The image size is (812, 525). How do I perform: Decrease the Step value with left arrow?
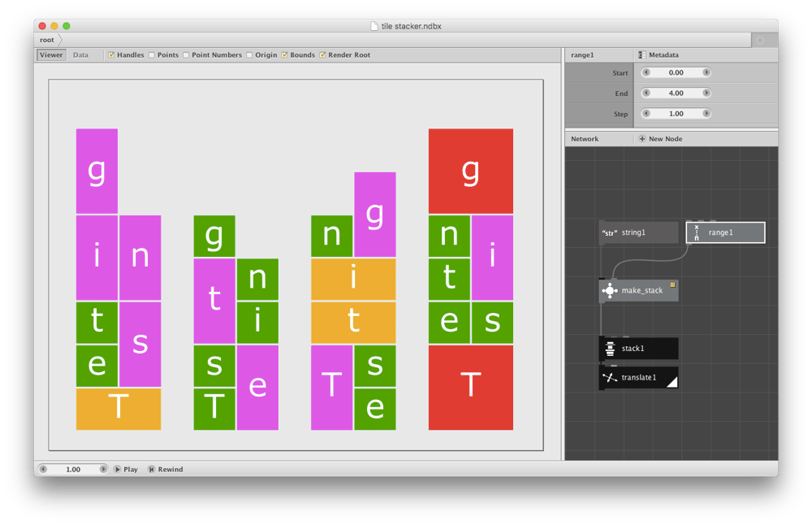pos(646,114)
